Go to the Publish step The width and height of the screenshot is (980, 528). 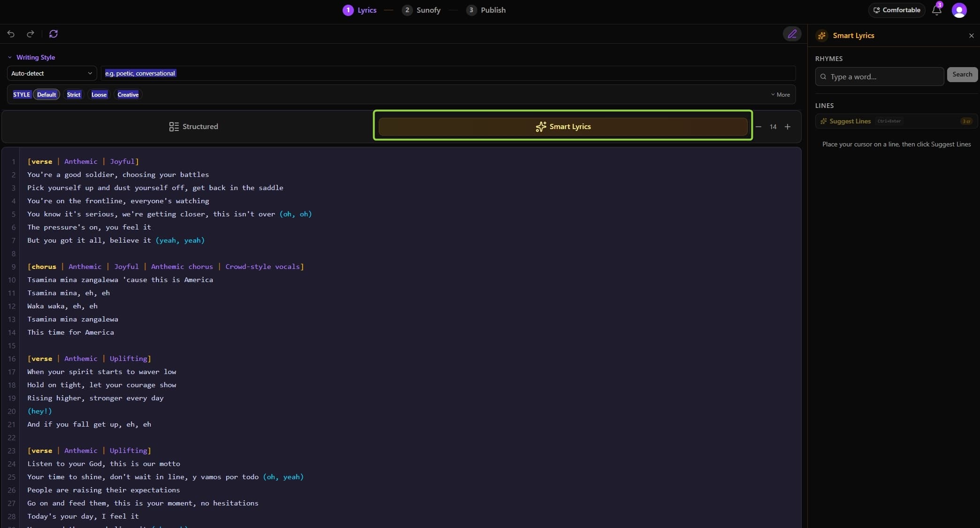[486, 10]
